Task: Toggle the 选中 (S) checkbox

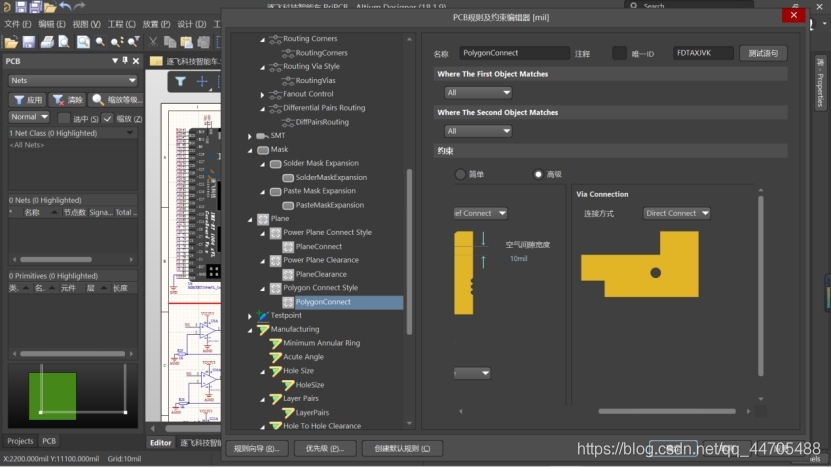Action: tap(64, 118)
